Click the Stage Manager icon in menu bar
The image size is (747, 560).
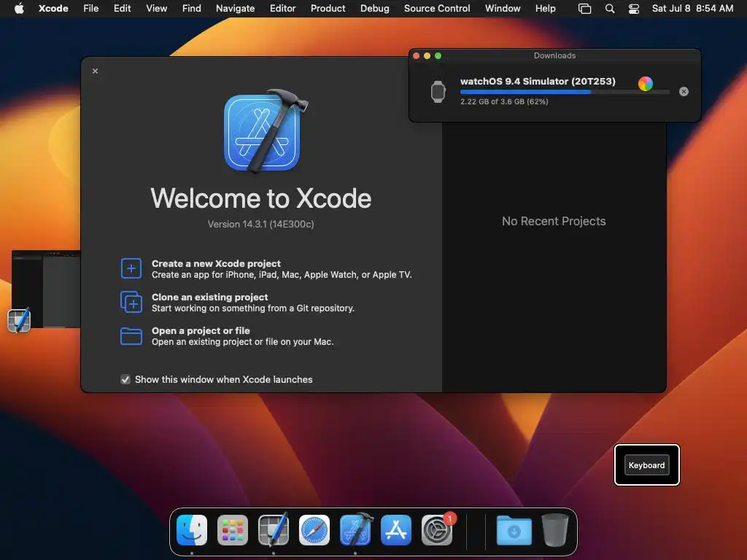click(584, 9)
